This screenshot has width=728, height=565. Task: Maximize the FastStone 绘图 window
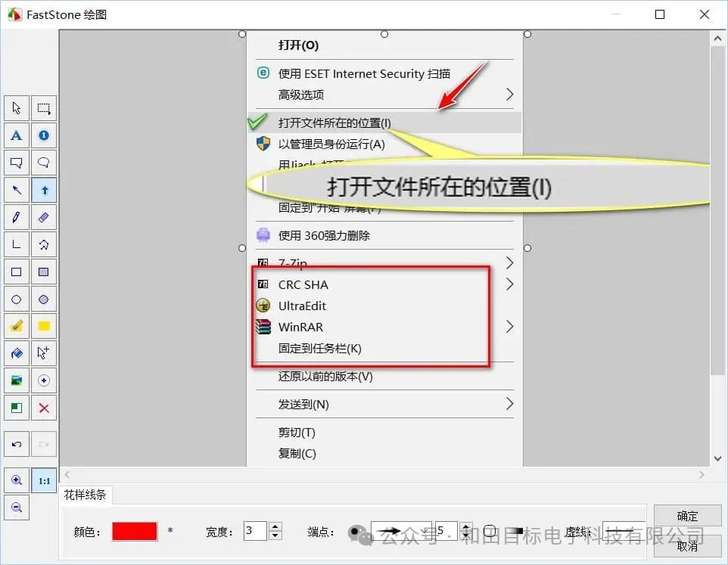[x=660, y=14]
